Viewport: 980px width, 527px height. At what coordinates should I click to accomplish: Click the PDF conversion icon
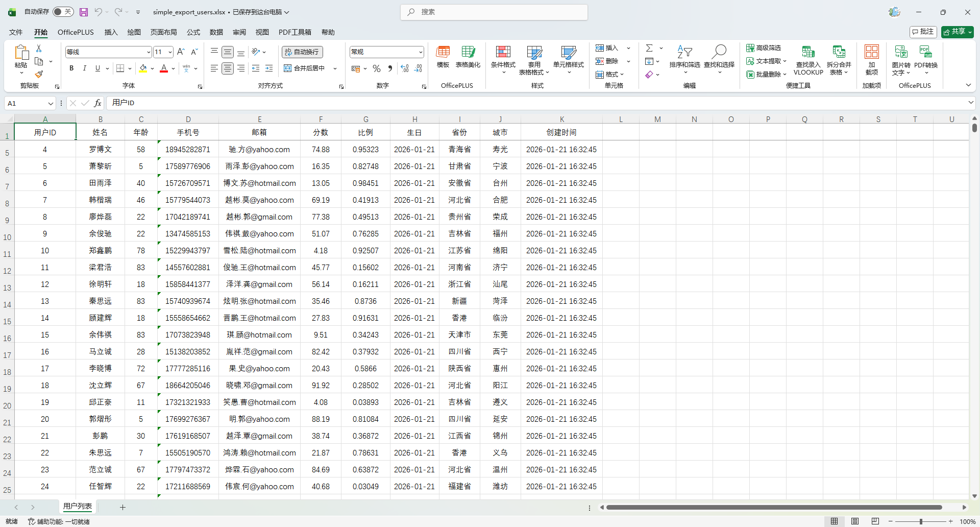[x=925, y=52]
